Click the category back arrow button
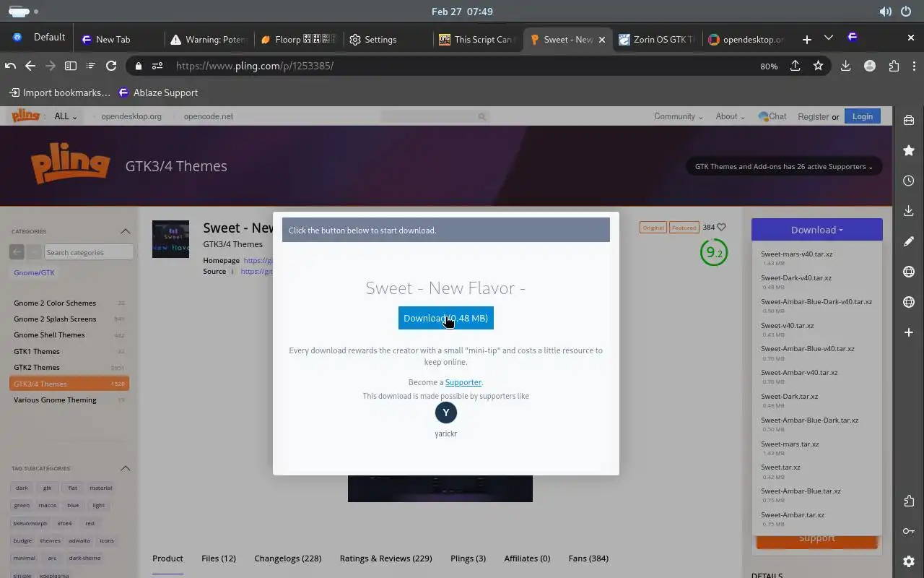Image resolution: width=924 pixels, height=578 pixels. [16, 252]
